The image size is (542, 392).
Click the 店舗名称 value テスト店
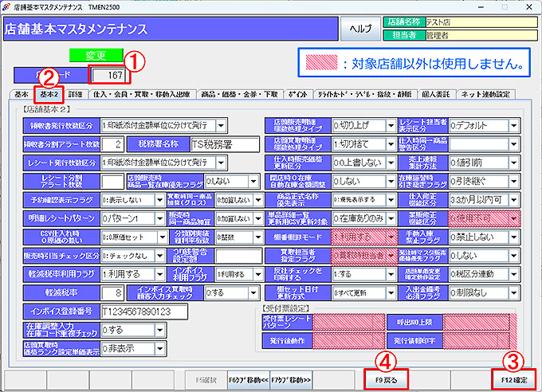pos(481,22)
